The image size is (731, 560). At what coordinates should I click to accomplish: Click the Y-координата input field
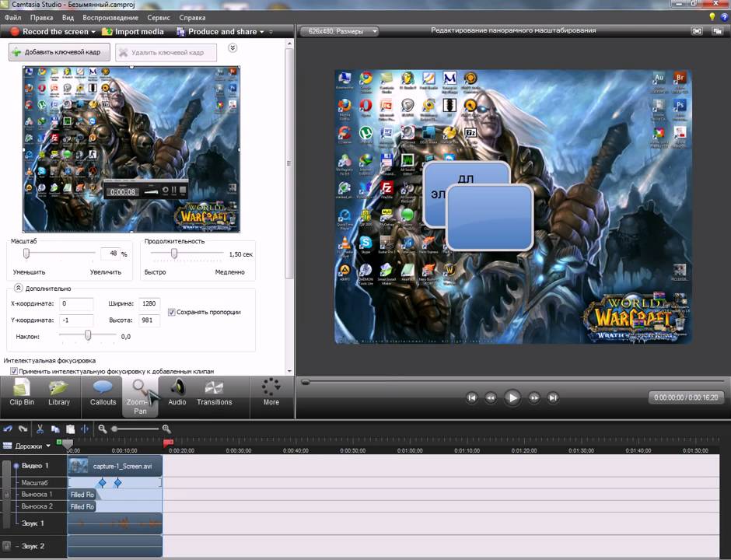[76, 320]
